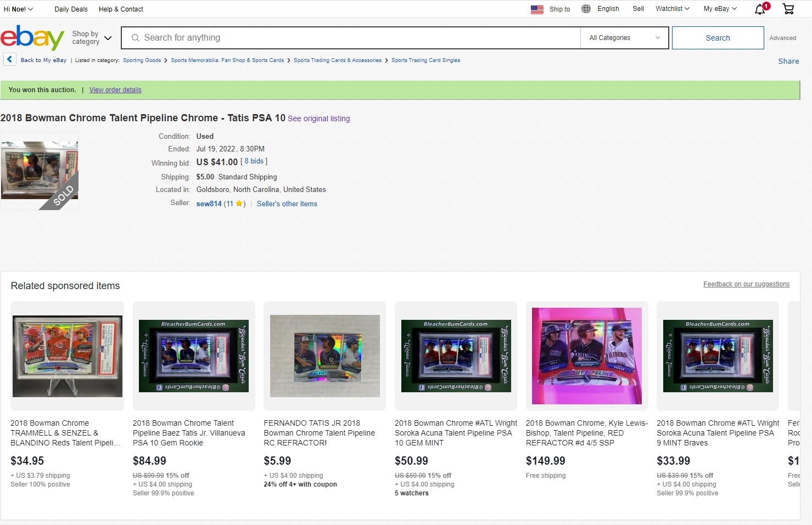Click 'You won this auction.' message
This screenshot has width=812, height=525.
coord(42,90)
